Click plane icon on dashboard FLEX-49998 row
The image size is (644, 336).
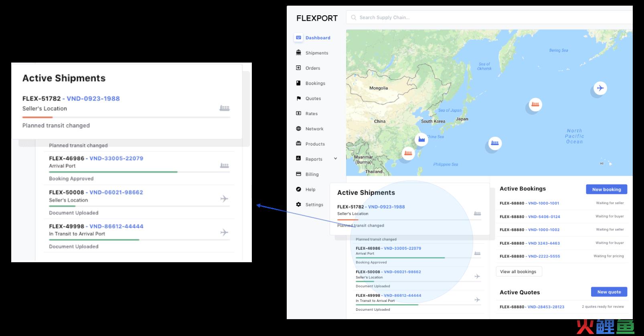(477, 300)
